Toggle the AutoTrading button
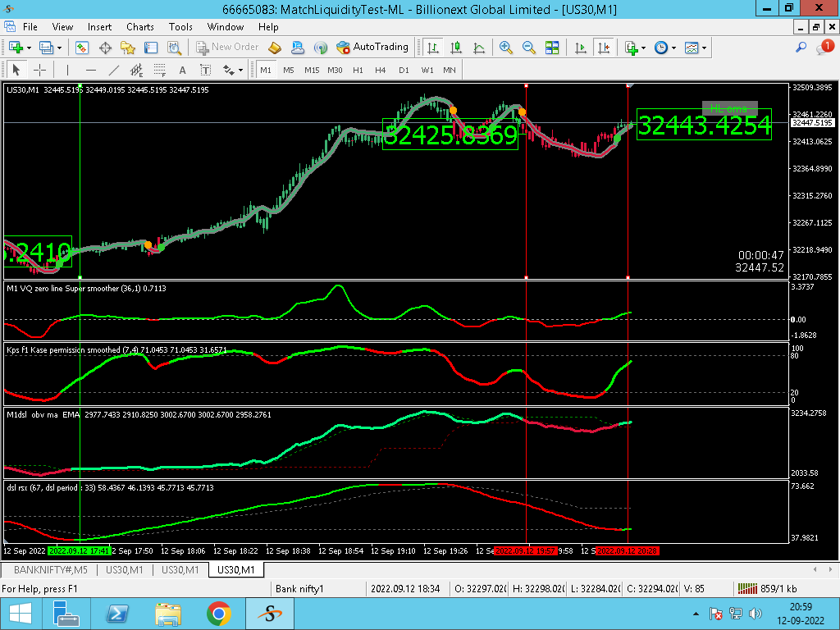 (372, 48)
